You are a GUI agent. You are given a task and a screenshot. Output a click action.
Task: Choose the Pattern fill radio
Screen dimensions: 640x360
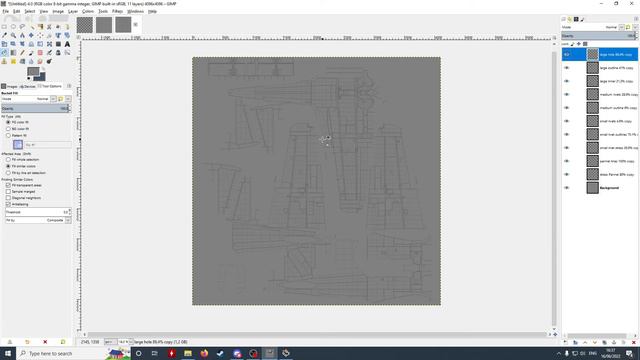(8, 135)
